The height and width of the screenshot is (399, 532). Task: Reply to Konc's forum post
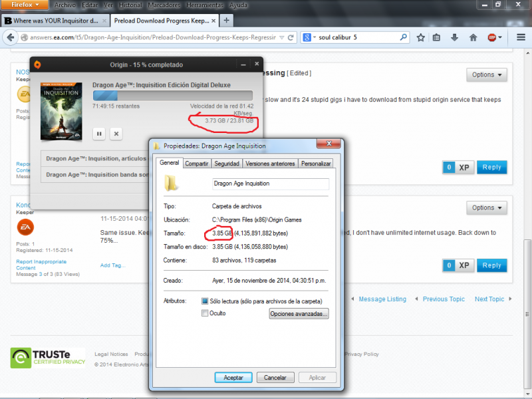pyautogui.click(x=492, y=265)
